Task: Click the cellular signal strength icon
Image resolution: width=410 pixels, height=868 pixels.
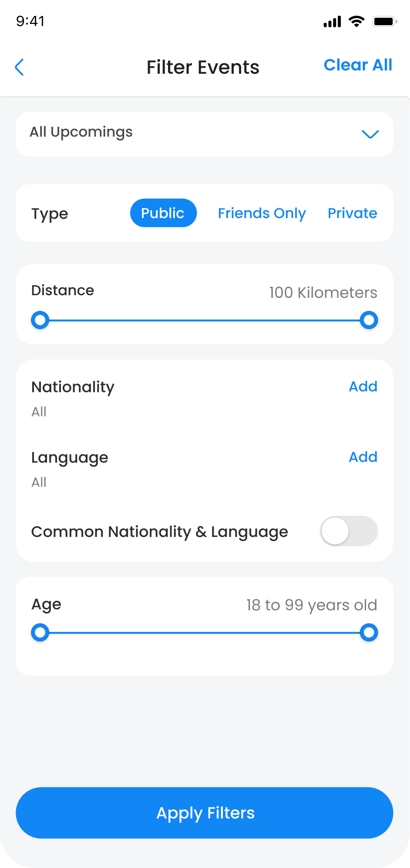Action: 332,22
